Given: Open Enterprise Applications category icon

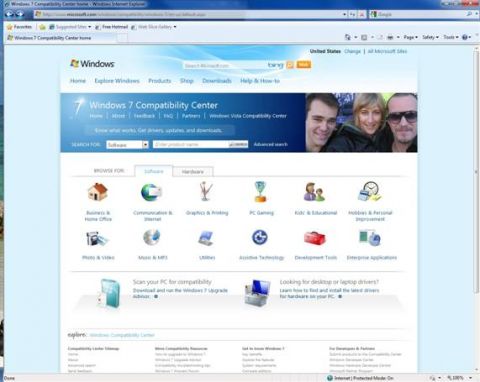Looking at the screenshot, I should tap(370, 238).
